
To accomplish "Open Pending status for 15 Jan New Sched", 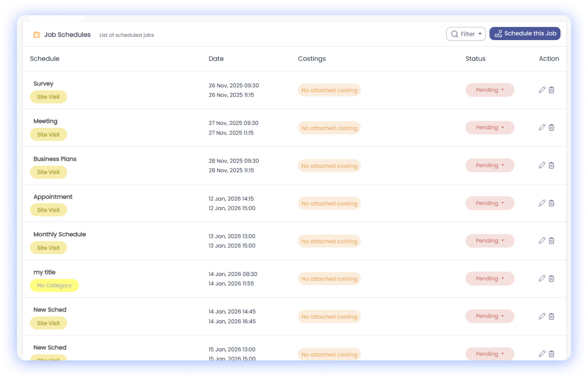I will click(x=490, y=354).
